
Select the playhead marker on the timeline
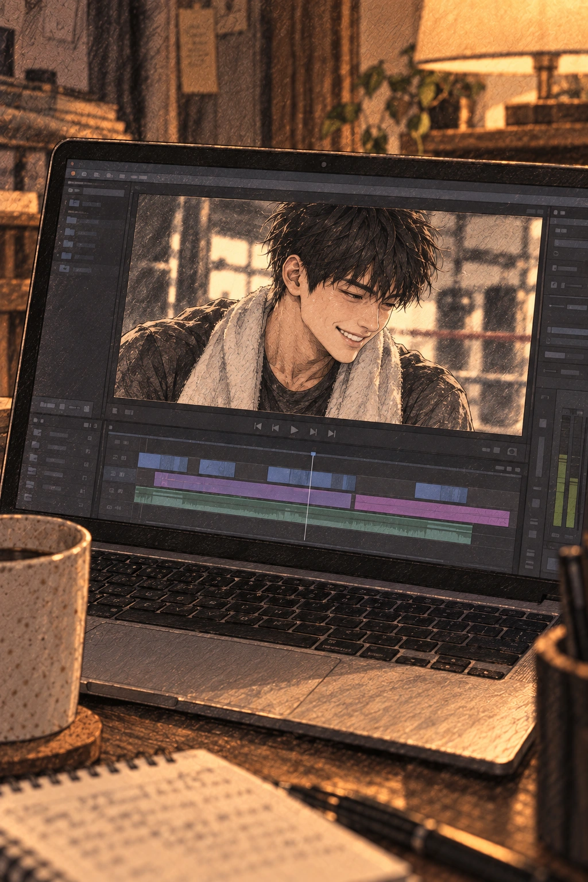coord(313,454)
